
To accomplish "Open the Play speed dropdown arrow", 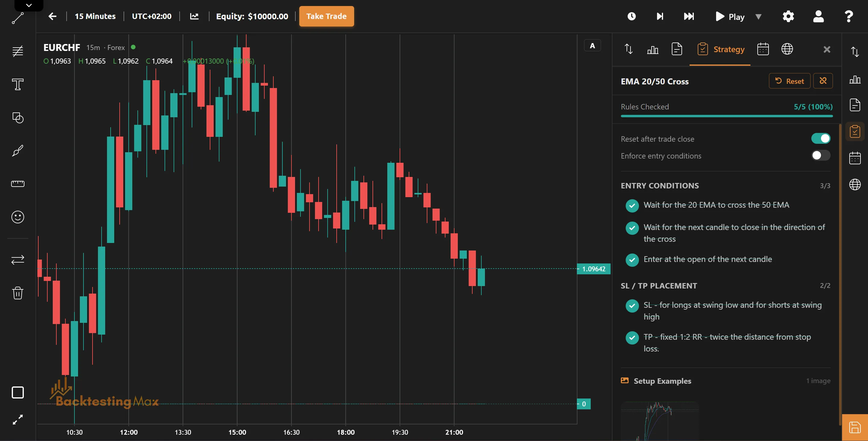I will [758, 17].
